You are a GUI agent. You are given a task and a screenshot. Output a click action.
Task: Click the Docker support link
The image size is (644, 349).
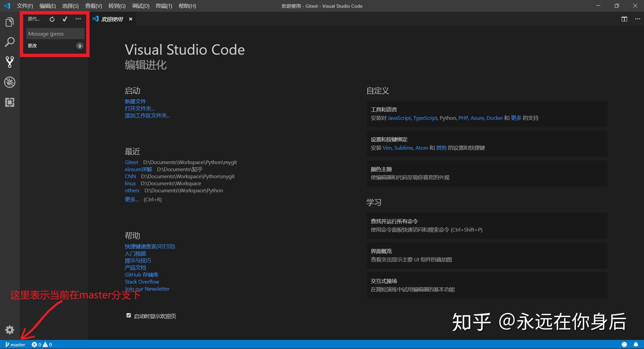(x=495, y=118)
